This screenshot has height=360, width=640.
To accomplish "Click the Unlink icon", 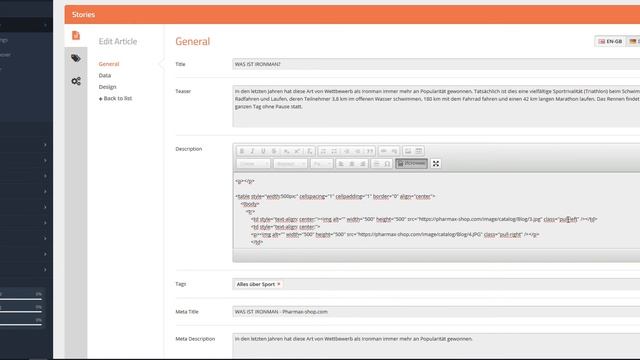I will coord(394,151).
